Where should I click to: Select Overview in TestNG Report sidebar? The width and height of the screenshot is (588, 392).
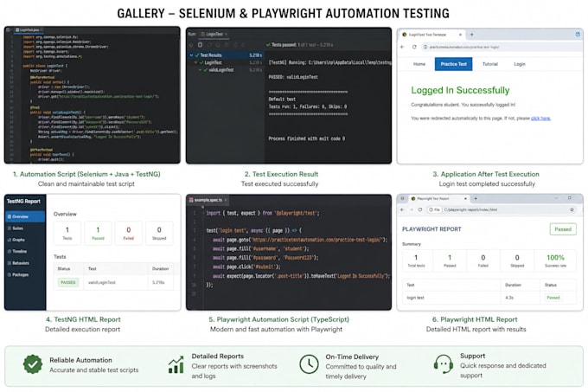coord(25,217)
